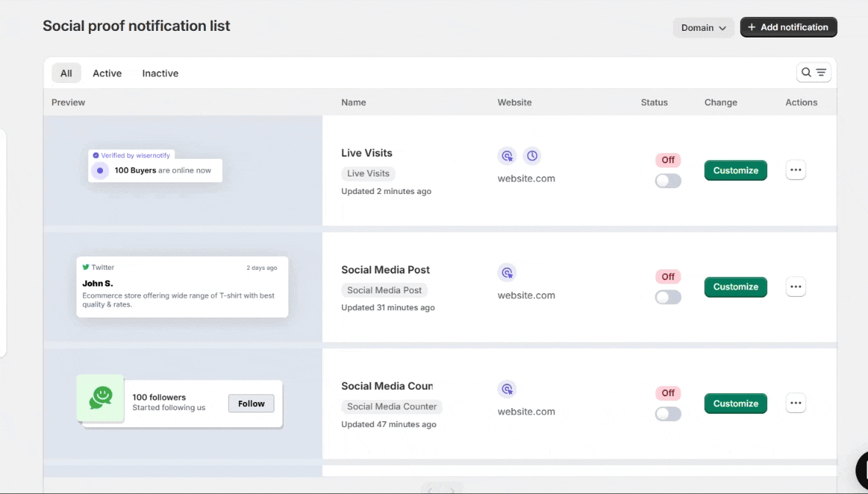Viewport: 868px width, 494px height.
Task: Click website.com in Social Media Post row
Action: [x=526, y=296]
